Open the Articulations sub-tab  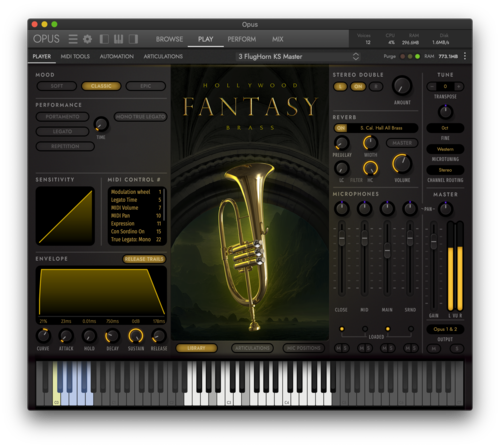(163, 56)
